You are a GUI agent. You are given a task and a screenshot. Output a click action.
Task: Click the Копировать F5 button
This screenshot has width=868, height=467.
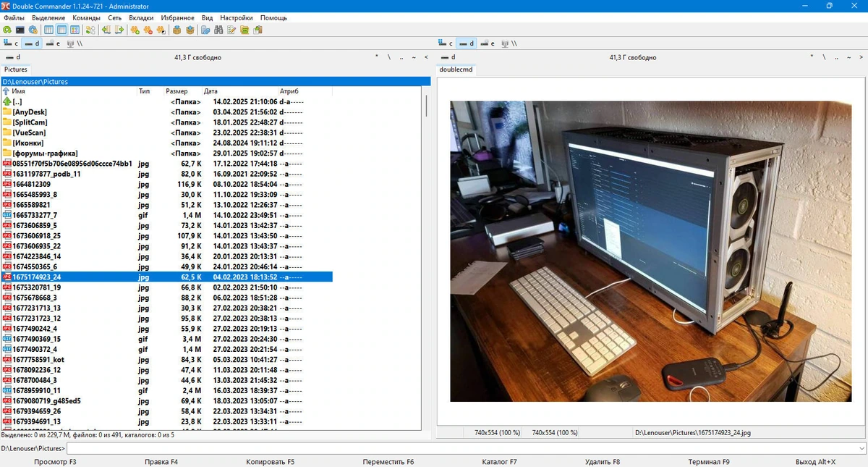point(271,461)
